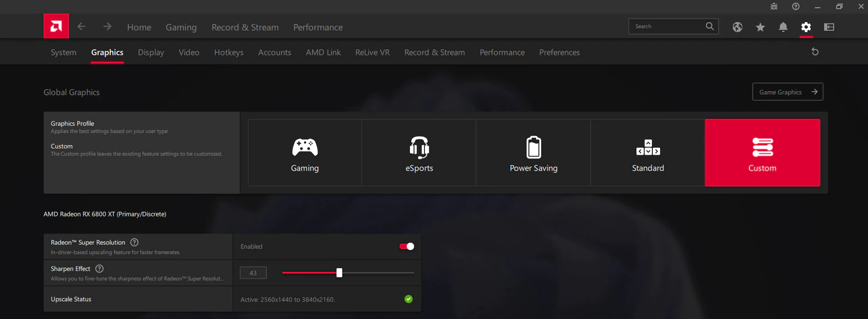Switch to the AMD Link tab
This screenshot has height=319, width=868.
pos(323,52)
